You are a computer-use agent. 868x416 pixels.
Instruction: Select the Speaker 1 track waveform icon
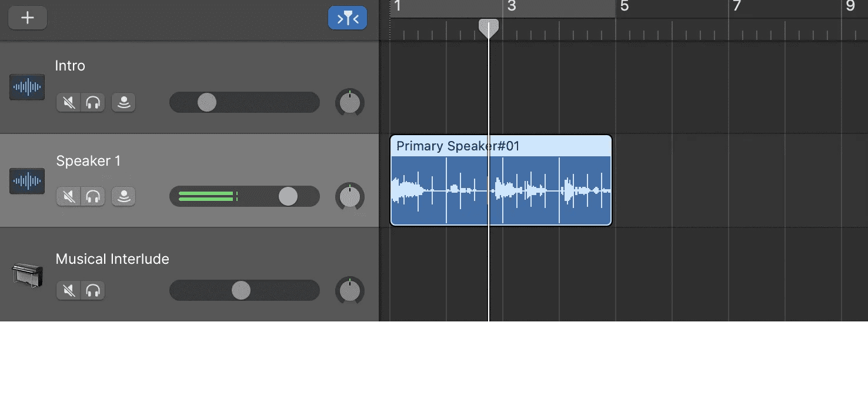[x=27, y=181]
